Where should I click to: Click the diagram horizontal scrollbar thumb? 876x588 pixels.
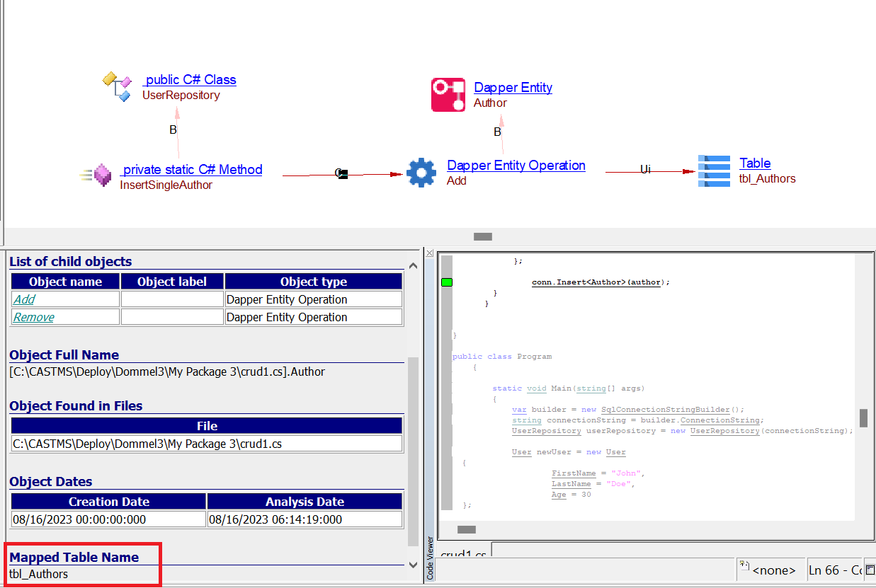pos(482,236)
